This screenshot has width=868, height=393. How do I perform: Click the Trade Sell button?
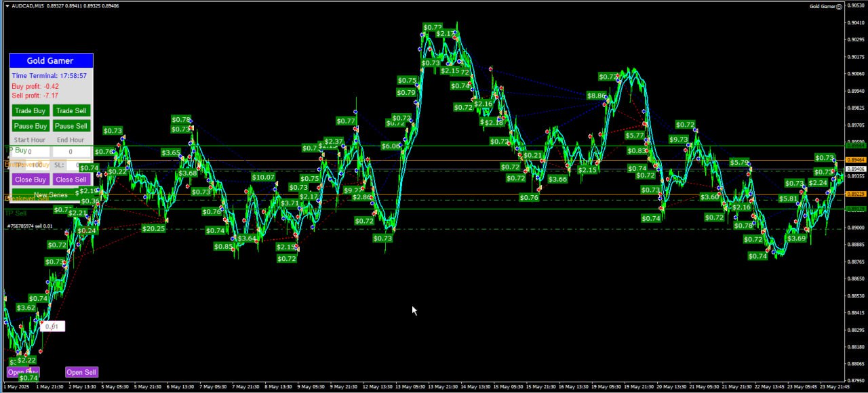coord(71,110)
